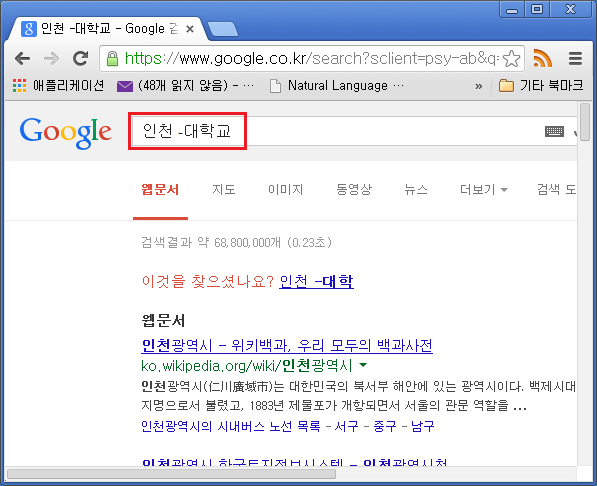This screenshot has height=486, width=597.
Task: Select the 웹문서 search tab
Action: [x=160, y=189]
